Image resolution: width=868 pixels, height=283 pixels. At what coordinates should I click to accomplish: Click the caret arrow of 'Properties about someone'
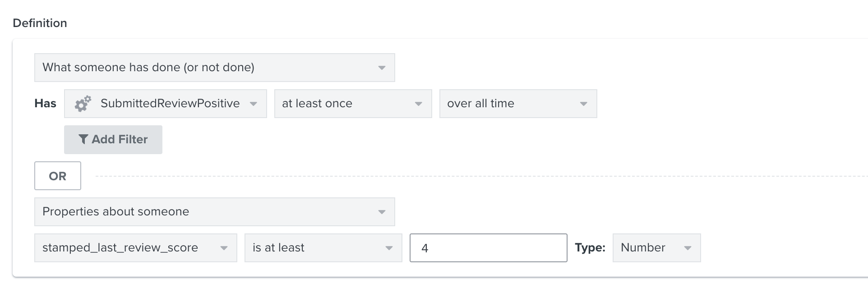coord(382,212)
